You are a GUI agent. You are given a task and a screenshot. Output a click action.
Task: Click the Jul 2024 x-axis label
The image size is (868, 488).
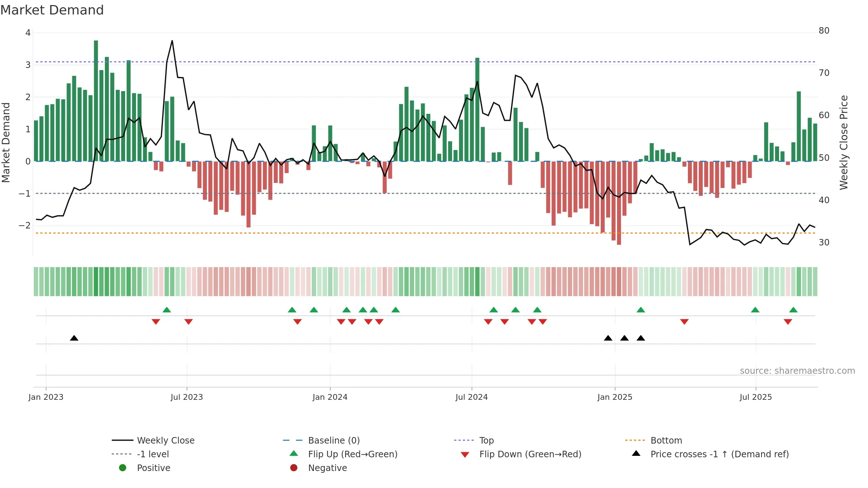(x=472, y=397)
